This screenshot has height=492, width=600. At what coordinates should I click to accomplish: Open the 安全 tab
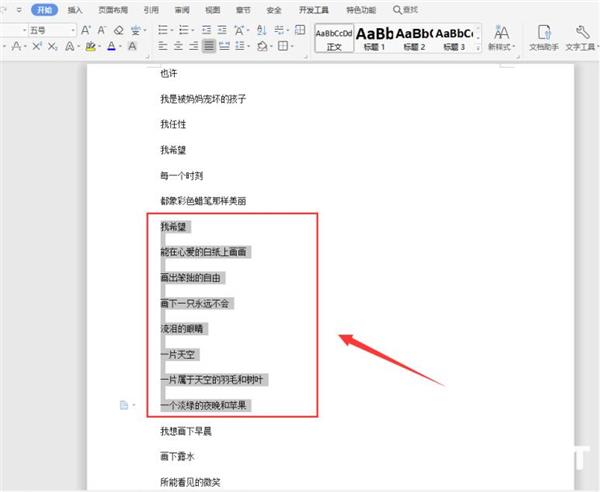pyautogui.click(x=274, y=10)
